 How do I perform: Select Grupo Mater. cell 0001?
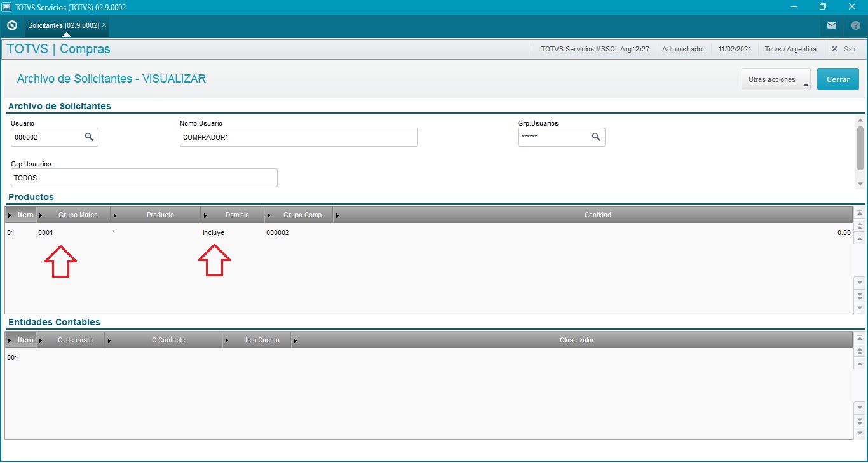46,232
